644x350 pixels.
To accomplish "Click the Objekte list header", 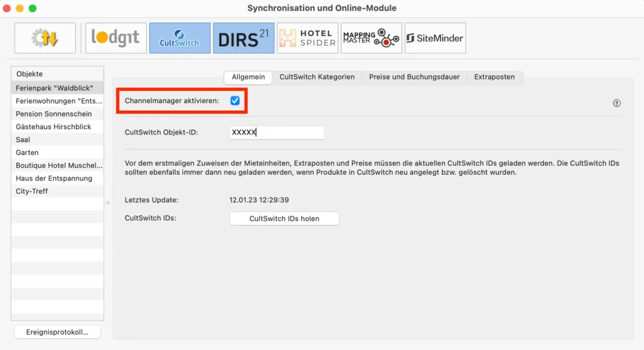I will tap(57, 74).
